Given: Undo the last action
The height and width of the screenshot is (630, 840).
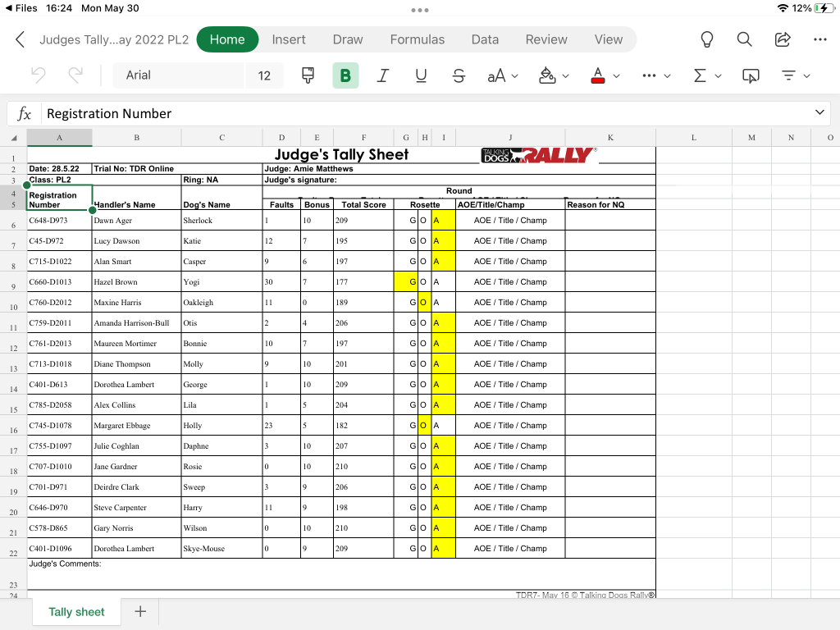Looking at the screenshot, I should click(38, 75).
